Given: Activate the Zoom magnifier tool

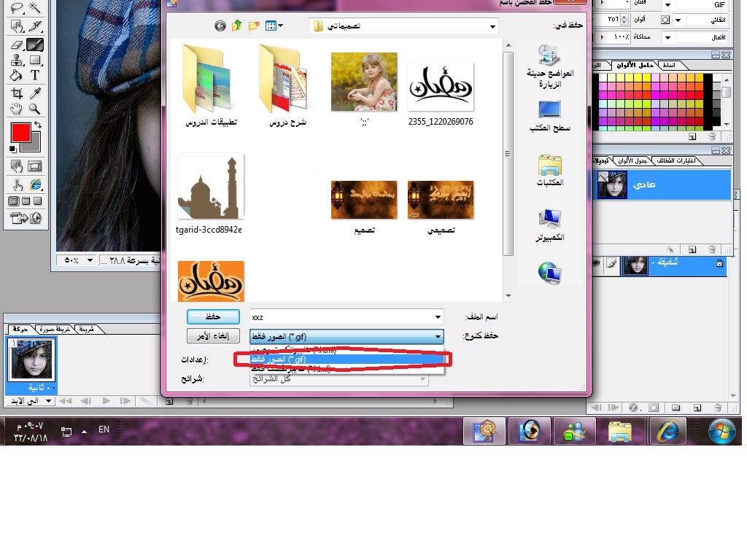Looking at the screenshot, I should [34, 109].
